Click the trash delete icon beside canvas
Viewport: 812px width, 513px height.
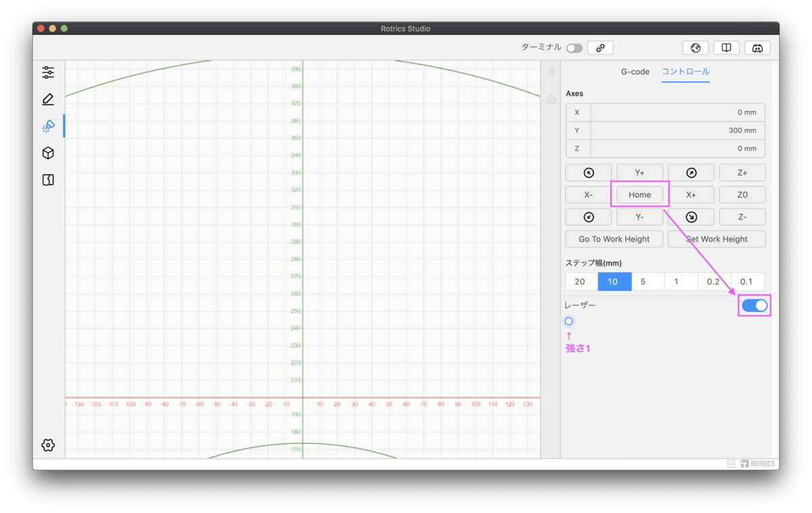(551, 72)
